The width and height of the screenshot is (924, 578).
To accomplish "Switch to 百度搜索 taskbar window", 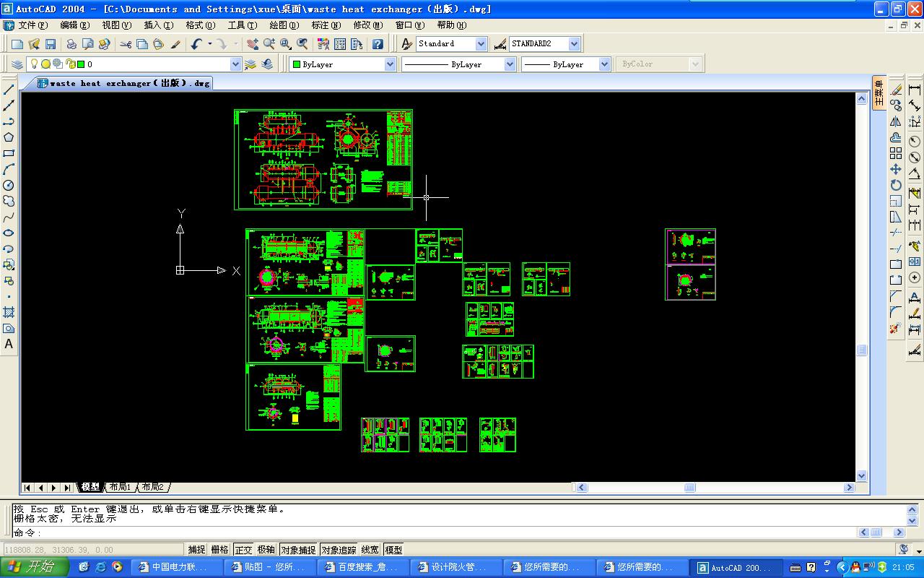I will 365,567.
